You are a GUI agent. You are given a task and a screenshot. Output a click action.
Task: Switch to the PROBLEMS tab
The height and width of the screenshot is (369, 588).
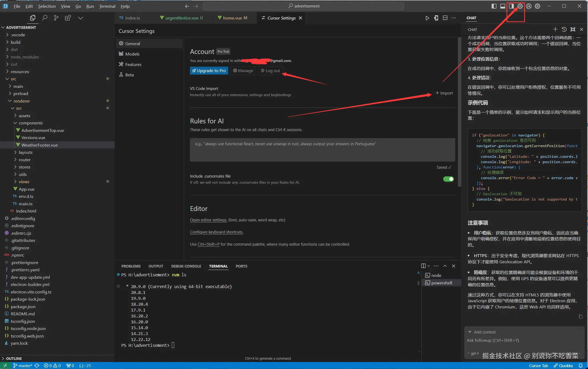point(131,266)
